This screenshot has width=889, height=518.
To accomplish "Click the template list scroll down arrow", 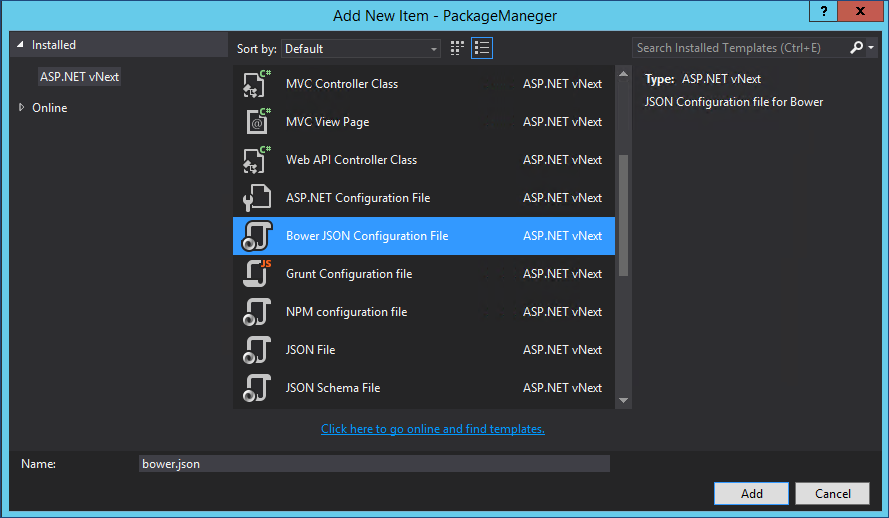I will pyautogui.click(x=623, y=400).
